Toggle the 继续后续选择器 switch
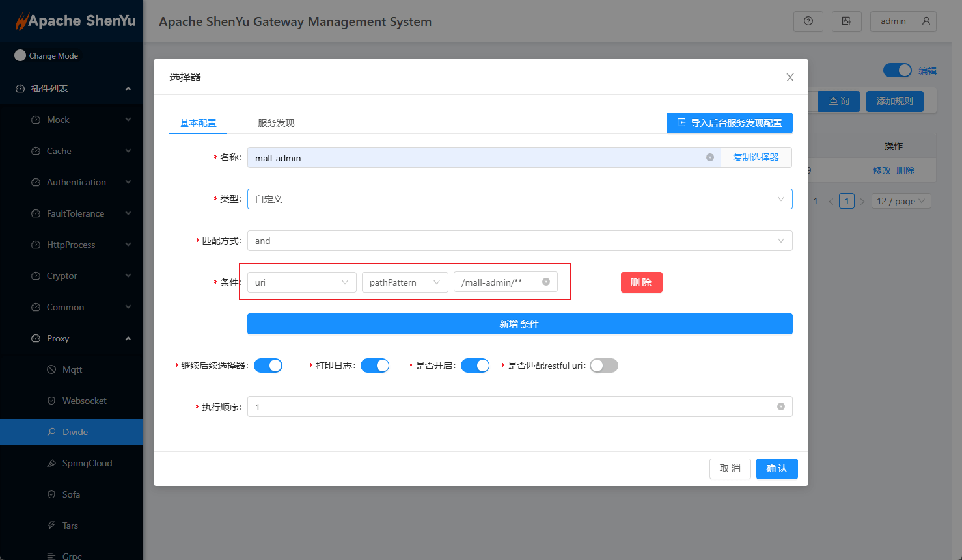The height and width of the screenshot is (560, 962). [x=268, y=366]
